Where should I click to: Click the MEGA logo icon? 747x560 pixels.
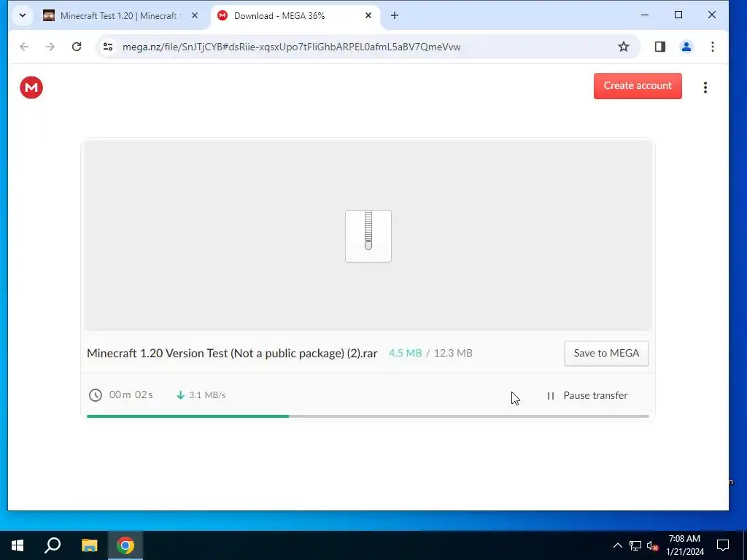pos(31,87)
